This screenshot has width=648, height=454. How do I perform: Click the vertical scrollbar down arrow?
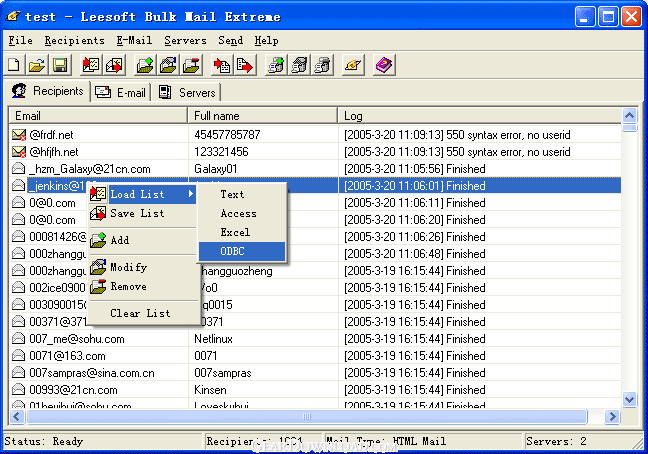629,399
